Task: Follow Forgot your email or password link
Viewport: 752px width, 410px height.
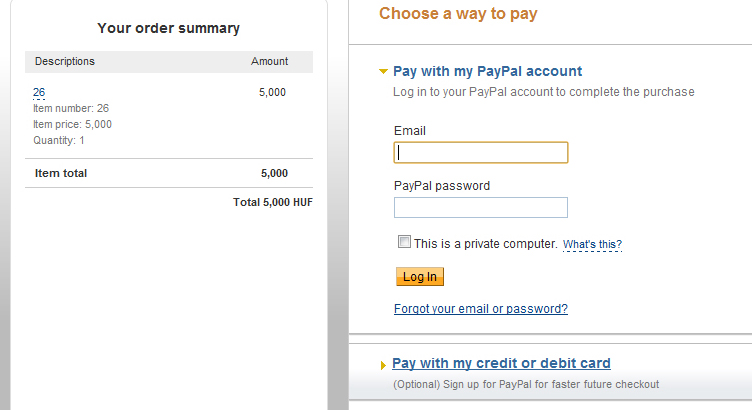Action: (481, 309)
